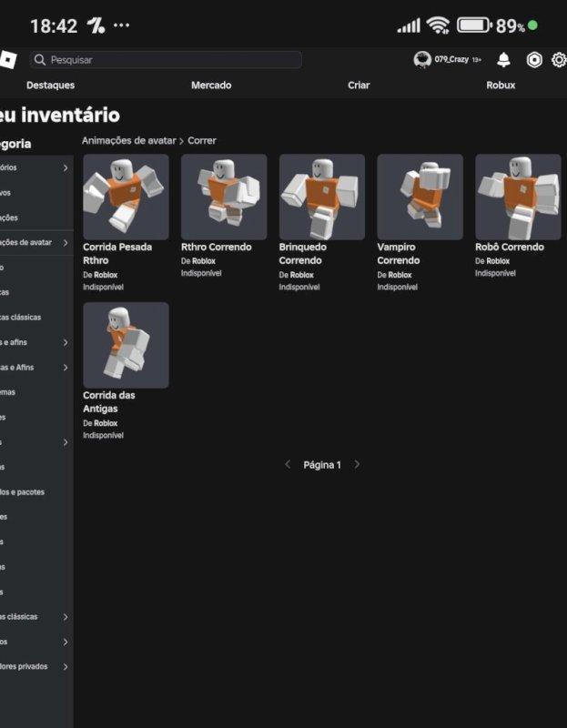Screen dimensions: 567x728
Task: Click the search magnifier icon
Action: click(x=39, y=60)
